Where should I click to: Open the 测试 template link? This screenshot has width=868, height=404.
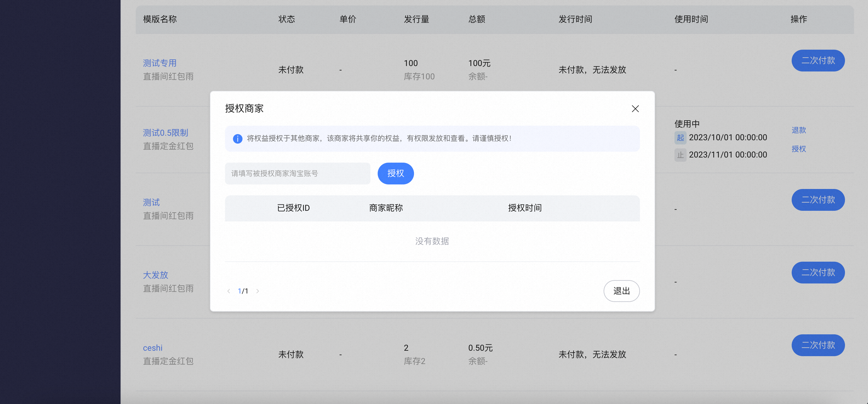tap(151, 203)
